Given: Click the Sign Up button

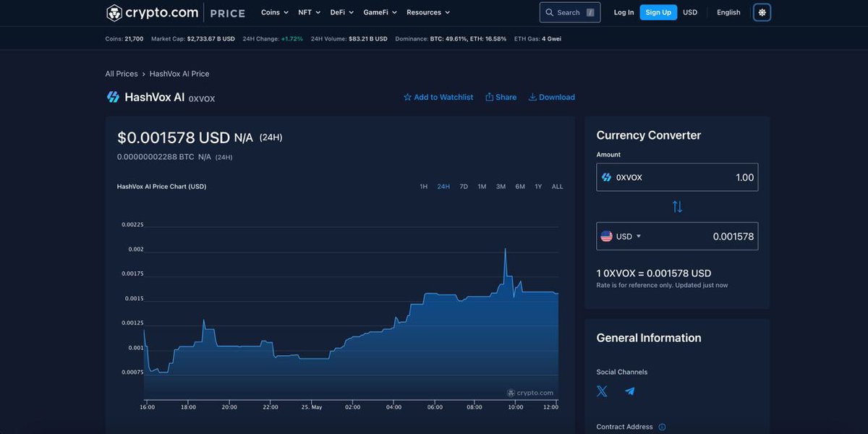Looking at the screenshot, I should [658, 12].
